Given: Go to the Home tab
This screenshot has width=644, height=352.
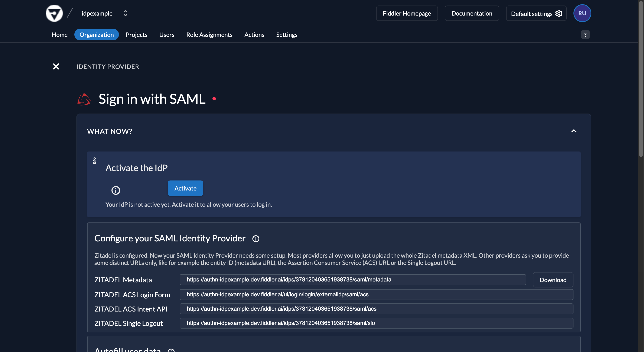Looking at the screenshot, I should tap(59, 35).
